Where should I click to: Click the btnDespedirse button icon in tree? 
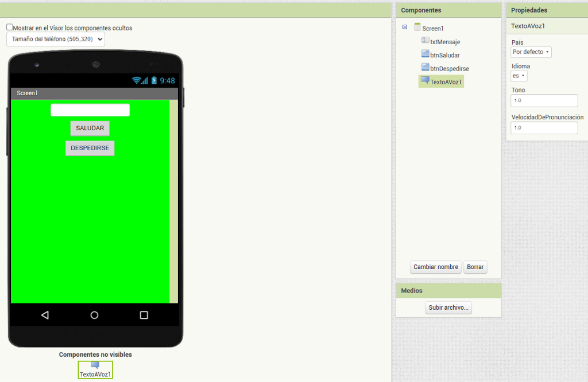pyautogui.click(x=425, y=67)
